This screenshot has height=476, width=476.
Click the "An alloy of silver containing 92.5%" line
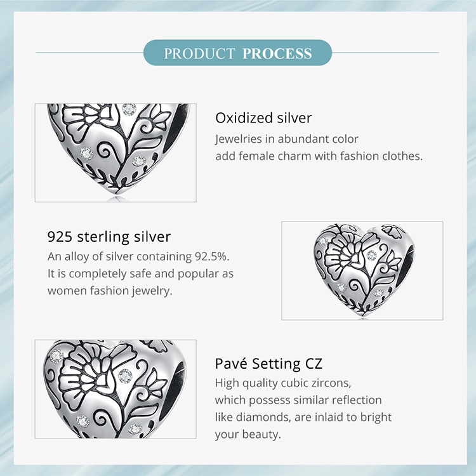[x=138, y=257]
